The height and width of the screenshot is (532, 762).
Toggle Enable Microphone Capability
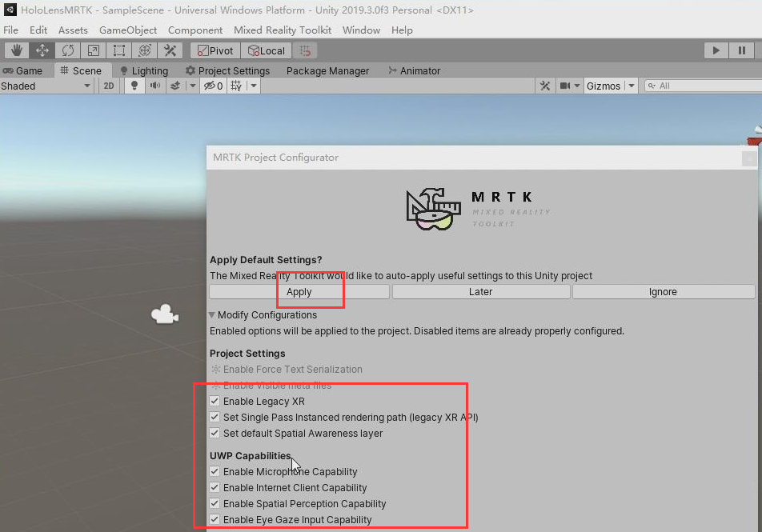pos(215,471)
